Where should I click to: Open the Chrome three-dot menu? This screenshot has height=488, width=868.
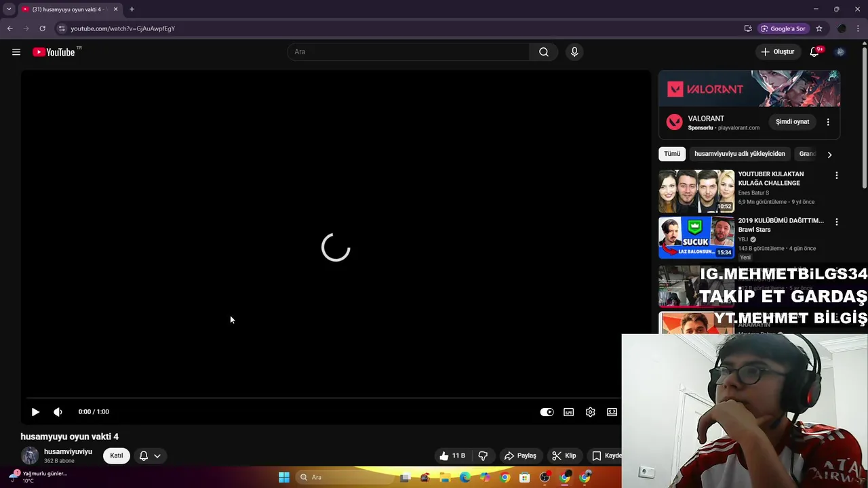click(858, 28)
